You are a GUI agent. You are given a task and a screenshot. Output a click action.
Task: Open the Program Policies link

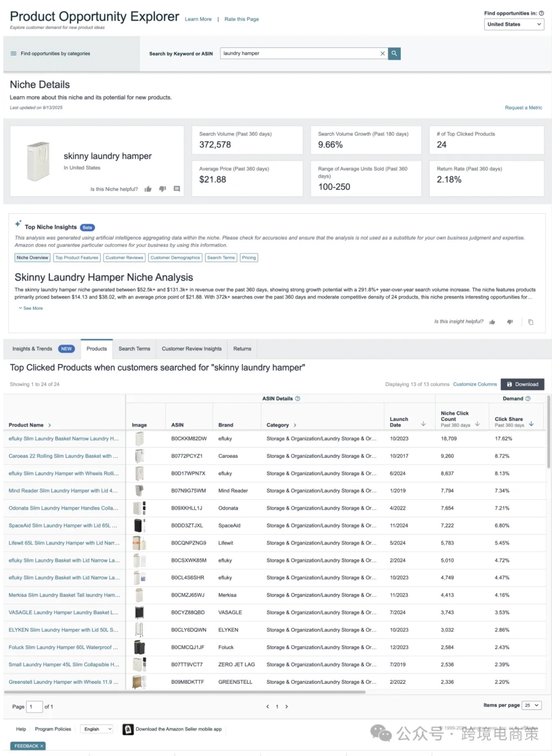(53, 729)
